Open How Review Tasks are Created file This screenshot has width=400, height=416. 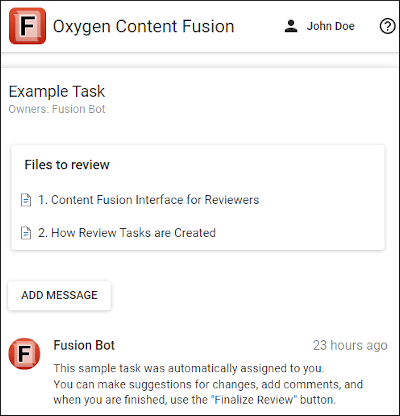[x=127, y=233]
